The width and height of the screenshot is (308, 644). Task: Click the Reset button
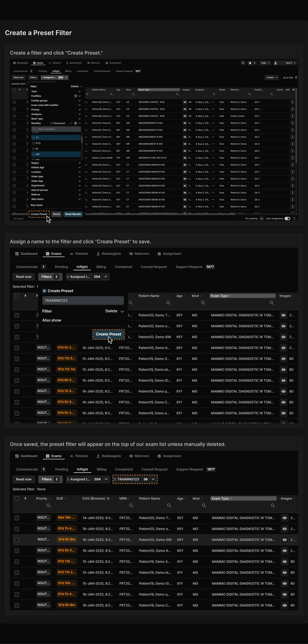[x=57, y=214]
